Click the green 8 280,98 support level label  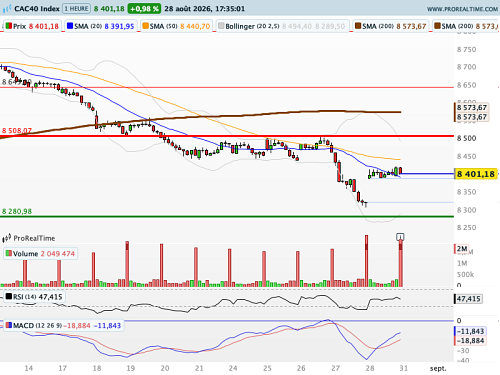(x=17, y=211)
